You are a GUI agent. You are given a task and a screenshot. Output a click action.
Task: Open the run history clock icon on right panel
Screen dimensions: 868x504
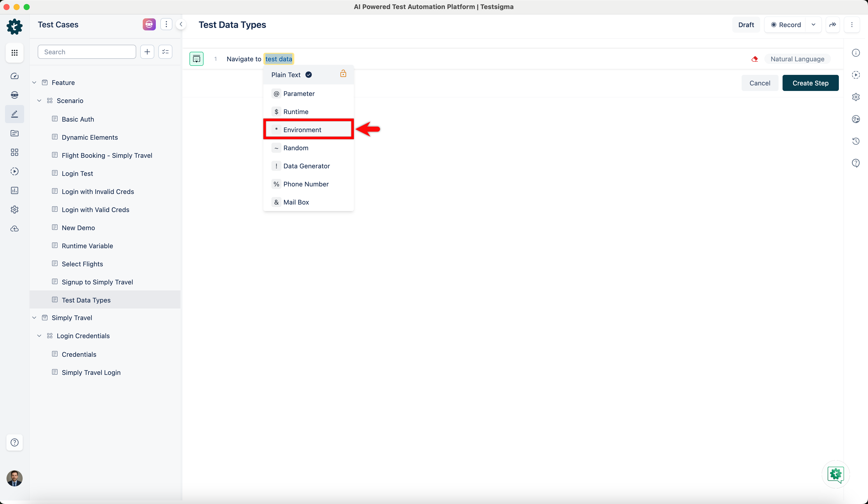[856, 141]
